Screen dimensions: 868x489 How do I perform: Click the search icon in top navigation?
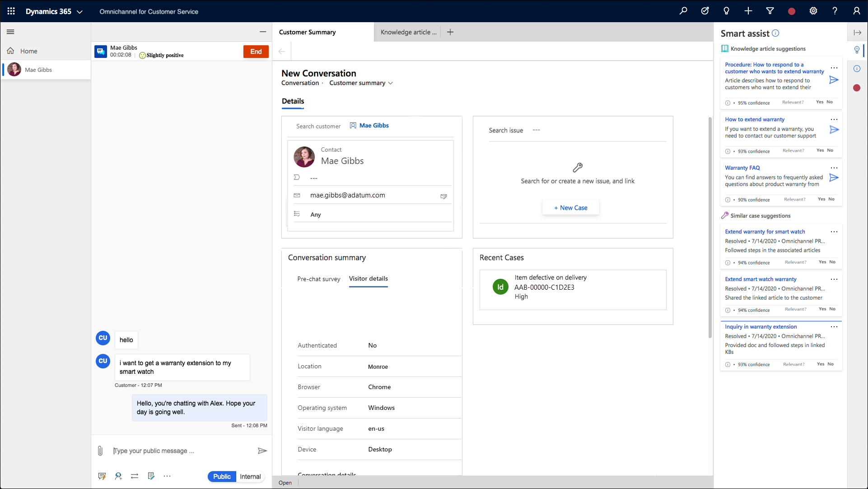pyautogui.click(x=683, y=11)
